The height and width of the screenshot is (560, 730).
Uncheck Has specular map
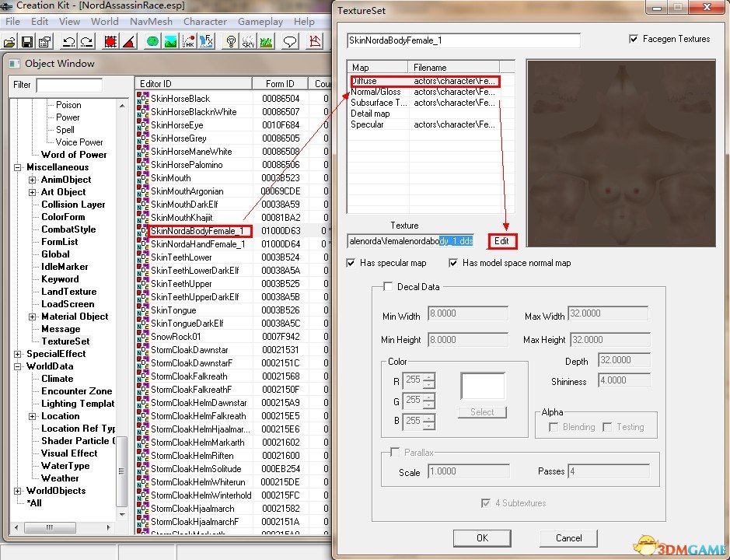point(351,263)
